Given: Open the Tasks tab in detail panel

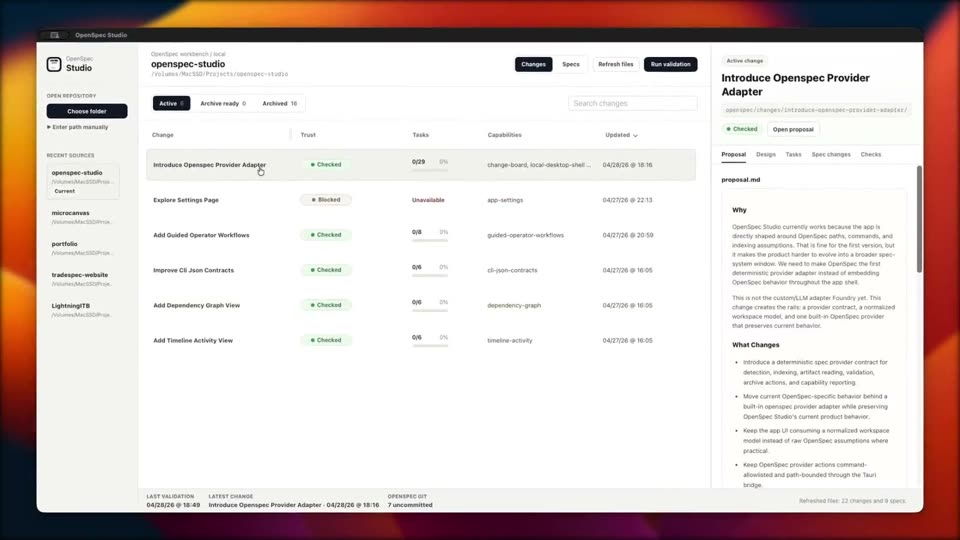Looking at the screenshot, I should coord(793,155).
